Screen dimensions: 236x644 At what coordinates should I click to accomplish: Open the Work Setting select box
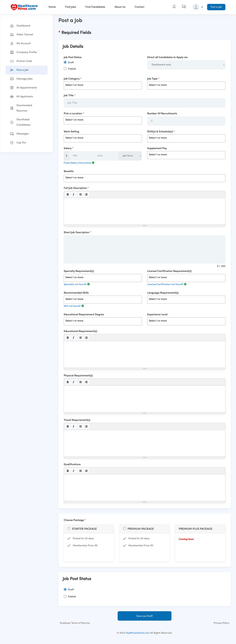click(103, 138)
